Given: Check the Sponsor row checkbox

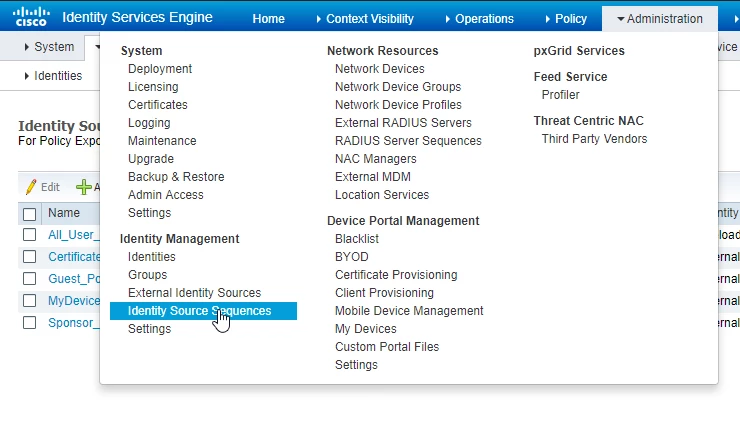Looking at the screenshot, I should pyautogui.click(x=29, y=323).
